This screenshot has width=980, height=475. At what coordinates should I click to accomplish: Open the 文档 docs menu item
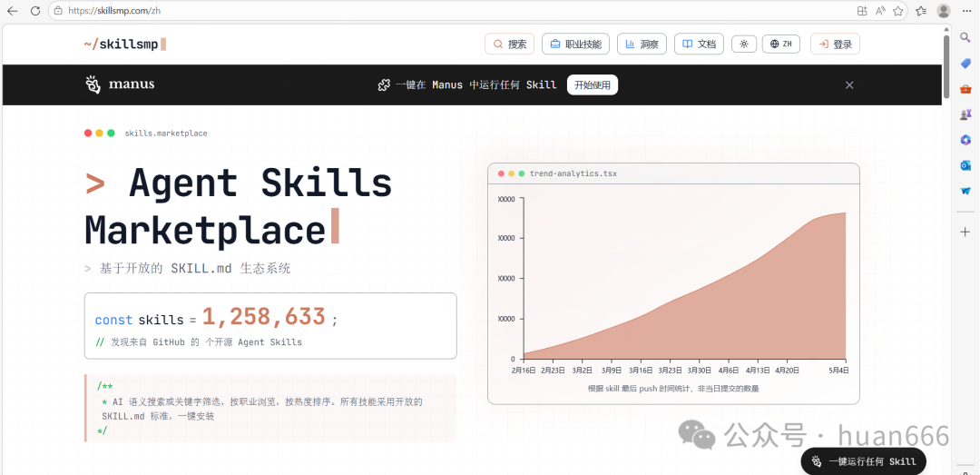[699, 44]
